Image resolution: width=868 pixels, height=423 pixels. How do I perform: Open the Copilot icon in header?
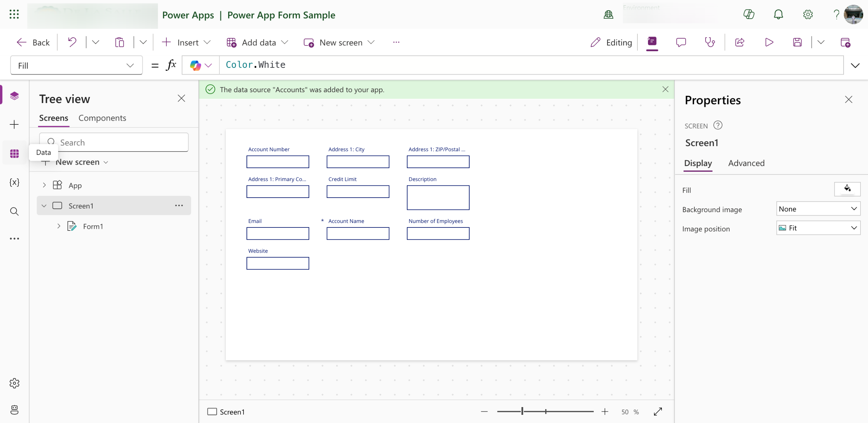749,14
